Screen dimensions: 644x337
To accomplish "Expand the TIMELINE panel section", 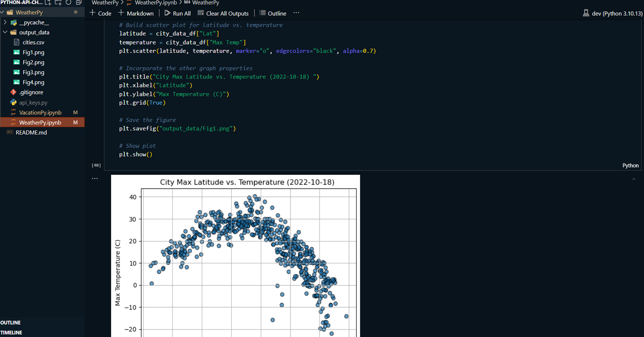I will click(x=11, y=332).
